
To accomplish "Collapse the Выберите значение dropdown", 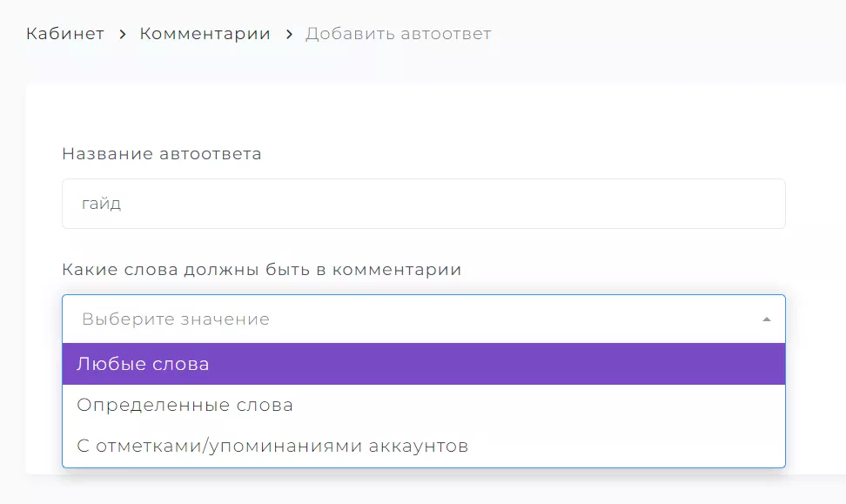I will [424, 319].
